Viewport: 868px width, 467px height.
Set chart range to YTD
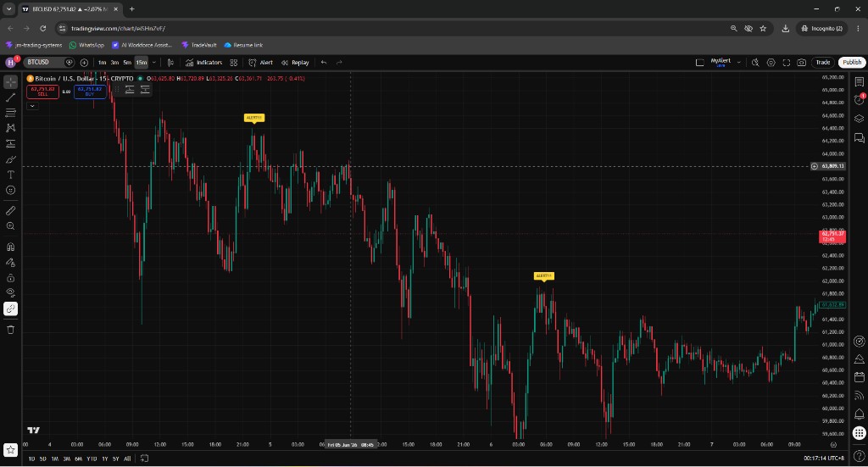[x=92, y=459]
